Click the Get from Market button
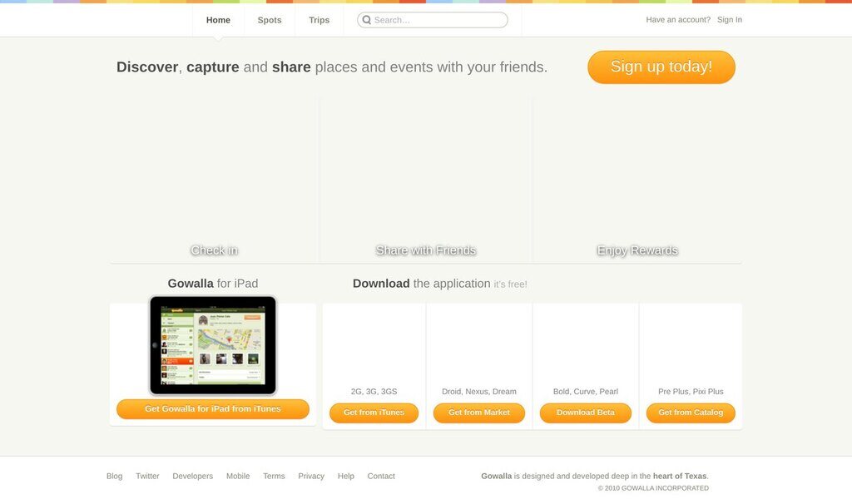The width and height of the screenshot is (852, 504). coord(479,413)
